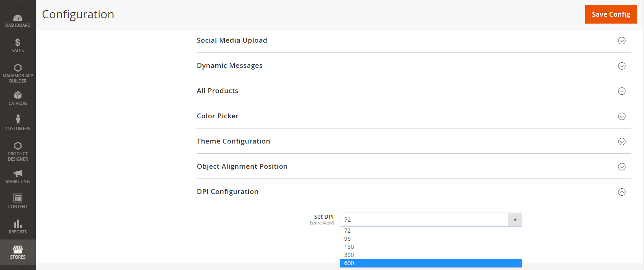Expand the Social Media Upload section
This screenshot has height=270, width=644.
coord(621,41)
